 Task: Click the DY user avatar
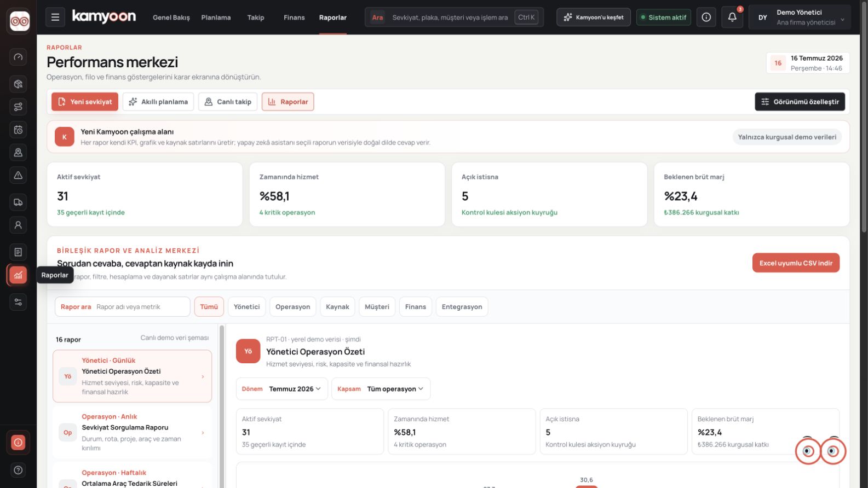[763, 18]
